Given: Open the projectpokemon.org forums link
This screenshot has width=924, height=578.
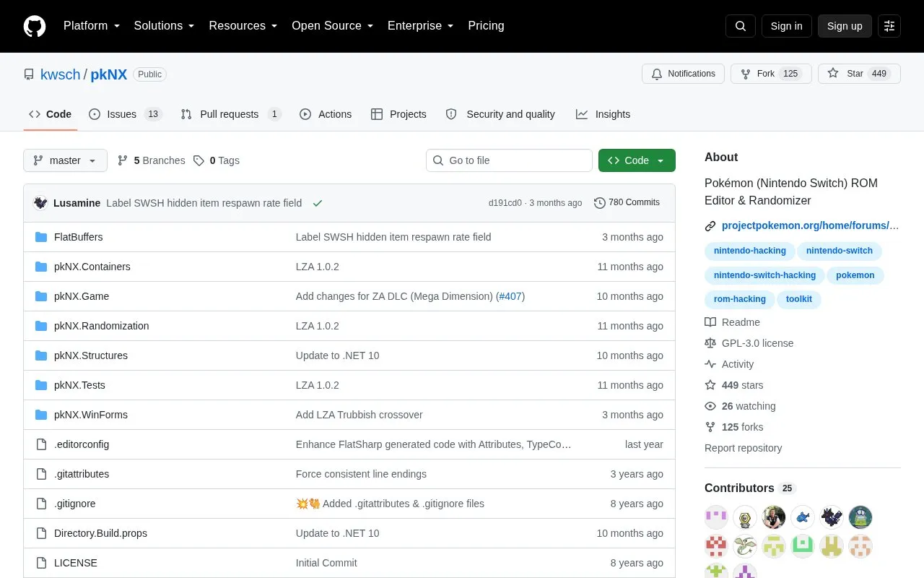Looking at the screenshot, I should (811, 225).
